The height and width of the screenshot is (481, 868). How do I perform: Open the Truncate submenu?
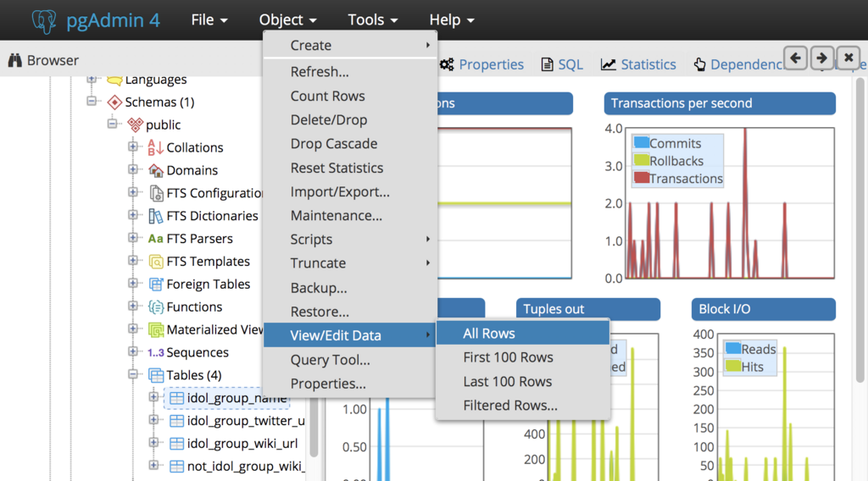click(350, 263)
